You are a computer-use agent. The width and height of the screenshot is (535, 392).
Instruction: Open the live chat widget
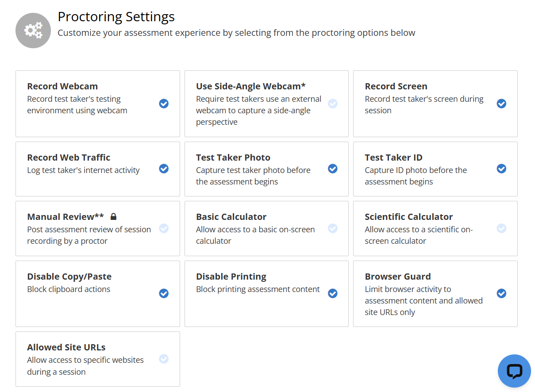point(514,371)
